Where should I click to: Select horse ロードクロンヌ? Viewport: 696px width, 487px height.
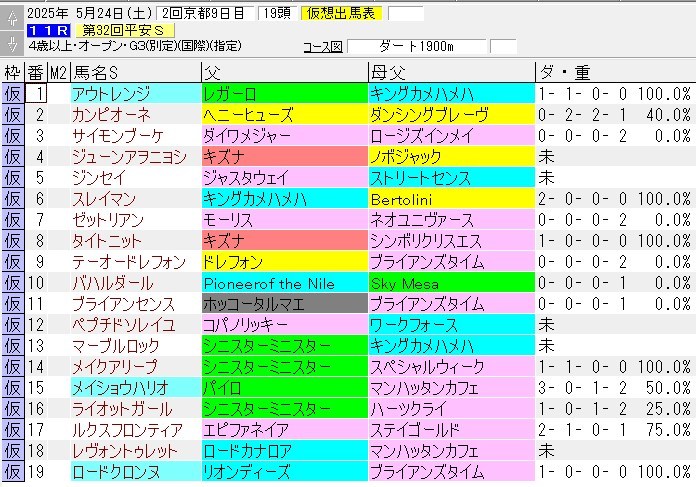pyautogui.click(x=136, y=471)
